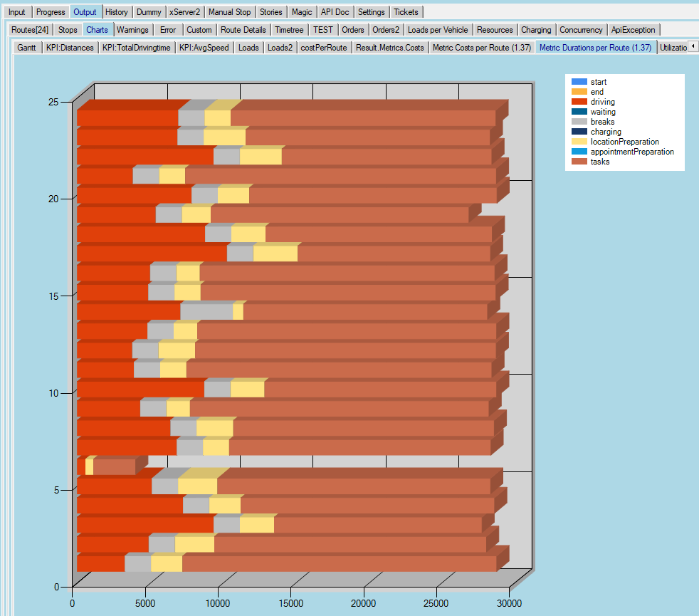Click the tasks legend color swatch

(579, 162)
